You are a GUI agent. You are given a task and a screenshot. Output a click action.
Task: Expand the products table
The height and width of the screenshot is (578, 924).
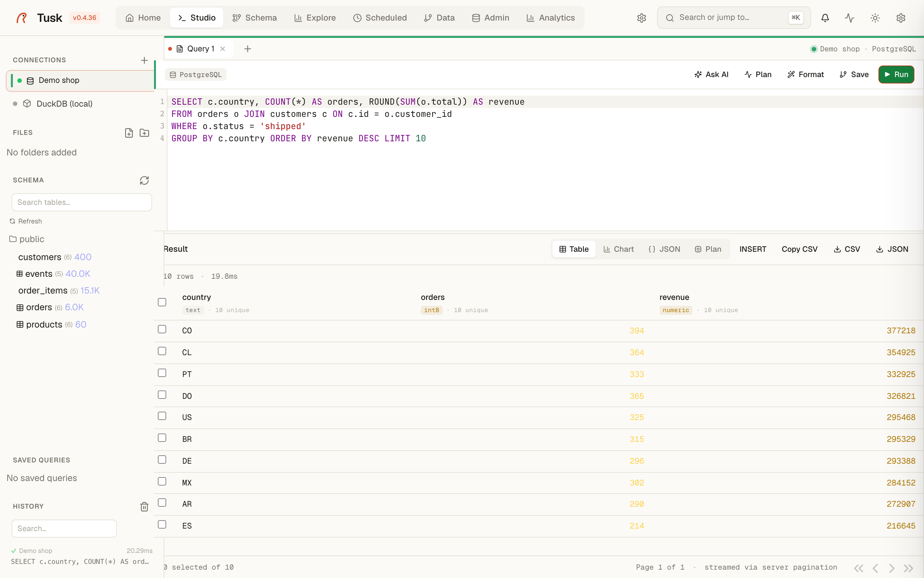51,325
